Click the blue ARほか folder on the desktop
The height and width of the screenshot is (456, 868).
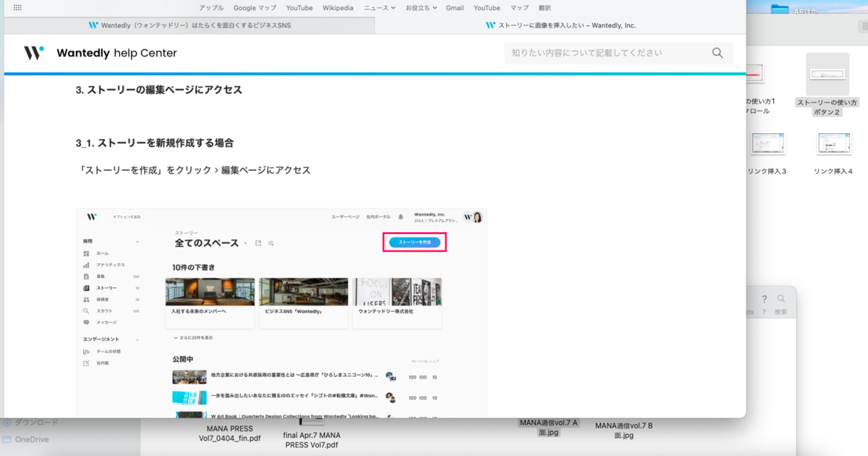(780, 10)
